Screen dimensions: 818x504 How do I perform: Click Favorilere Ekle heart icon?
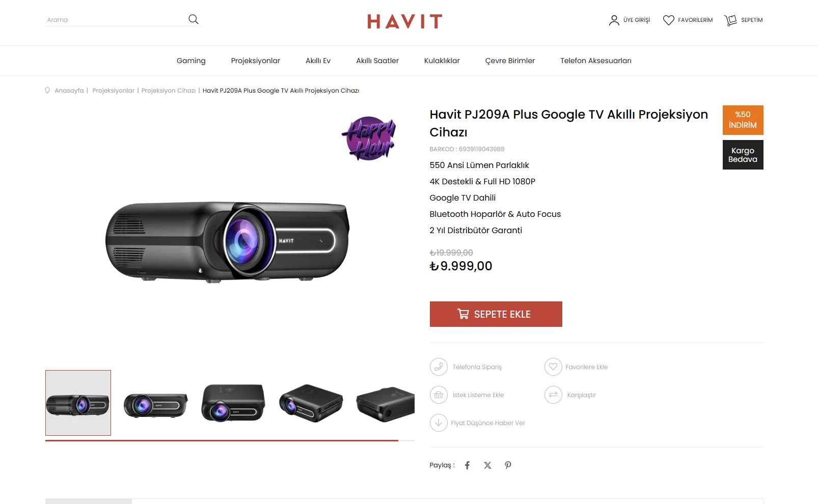coord(553,367)
